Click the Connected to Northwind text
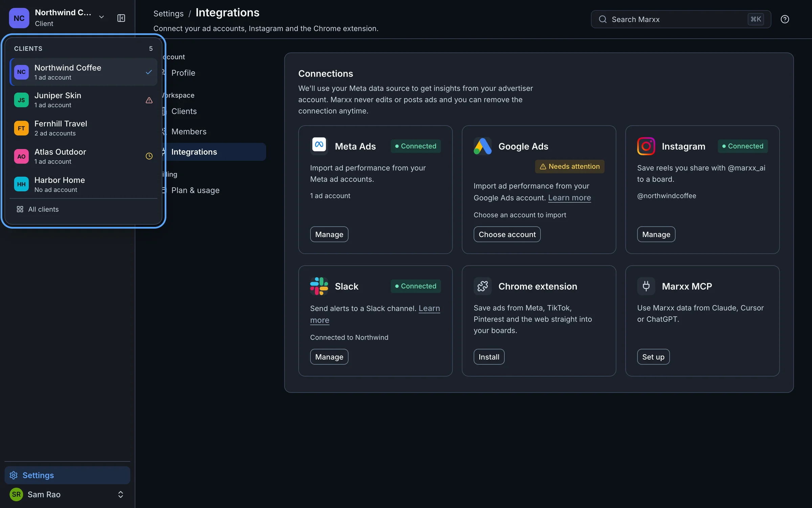The height and width of the screenshot is (508, 812). (349, 337)
